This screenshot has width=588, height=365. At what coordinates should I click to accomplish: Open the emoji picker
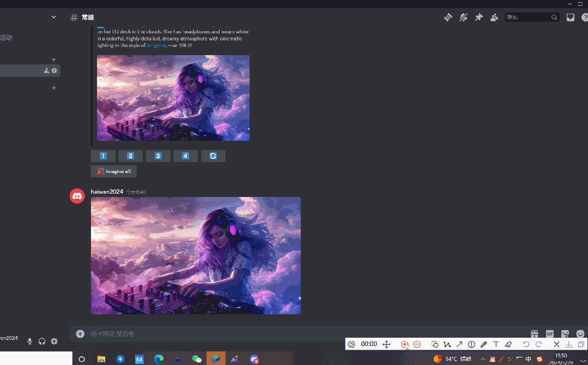(x=580, y=334)
